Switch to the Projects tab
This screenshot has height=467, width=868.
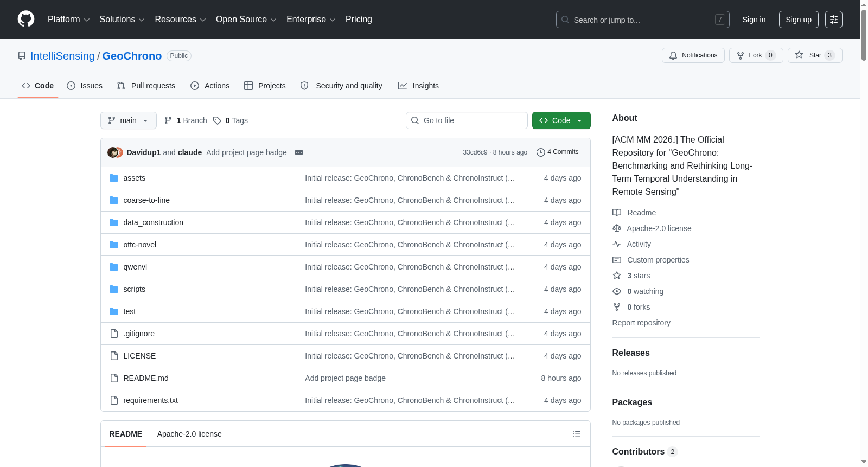click(265, 86)
